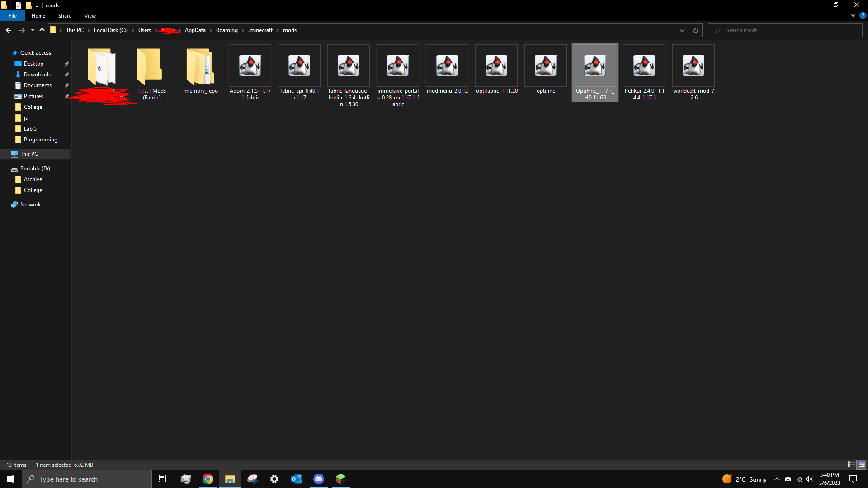The image size is (868, 488).
Task: Click the Back navigation arrow
Action: point(8,30)
